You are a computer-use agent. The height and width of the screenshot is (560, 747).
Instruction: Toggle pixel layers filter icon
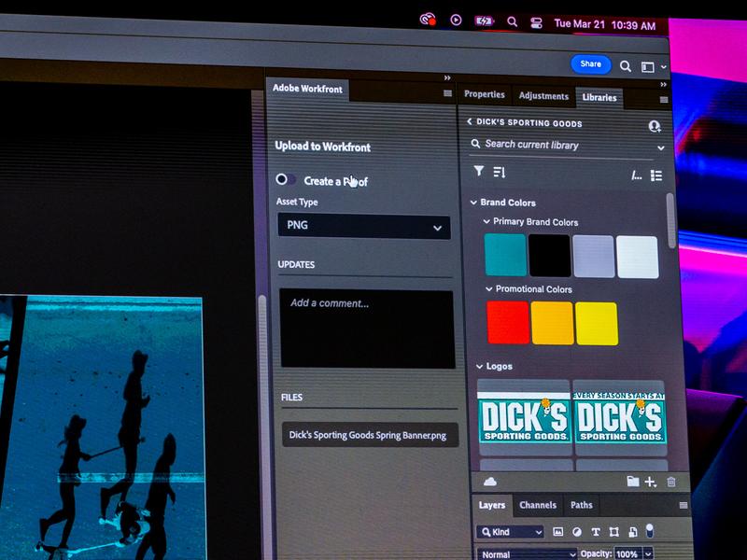[x=557, y=532]
